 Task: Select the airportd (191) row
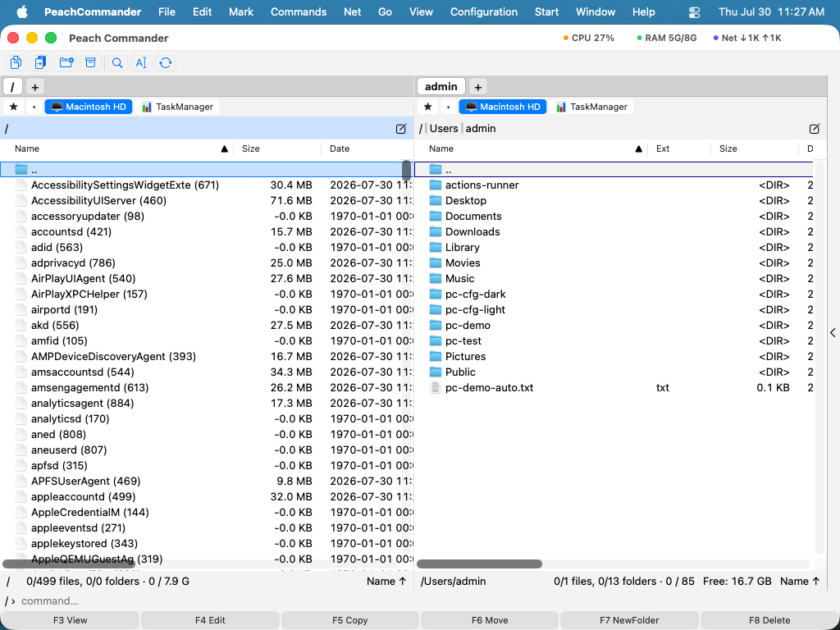pos(206,309)
